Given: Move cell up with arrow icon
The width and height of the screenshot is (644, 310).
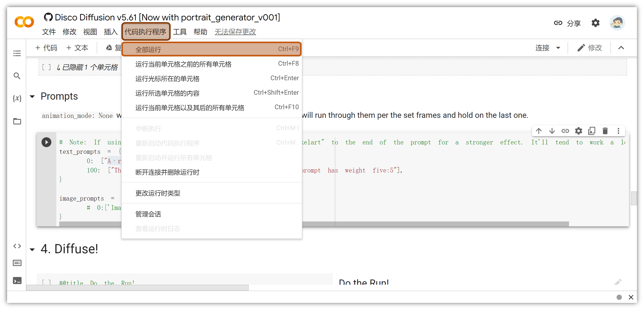Looking at the screenshot, I should 539,131.
